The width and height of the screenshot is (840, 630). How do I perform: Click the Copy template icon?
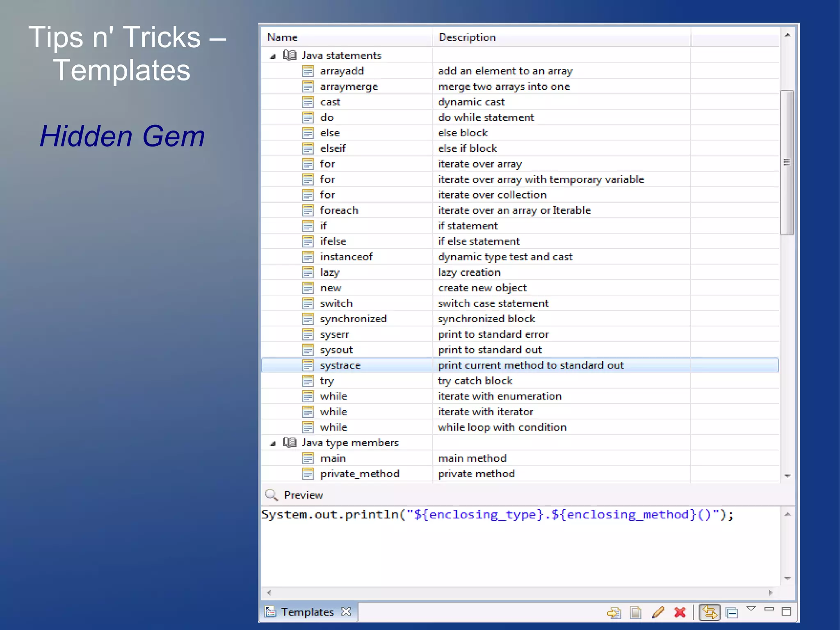click(x=635, y=612)
